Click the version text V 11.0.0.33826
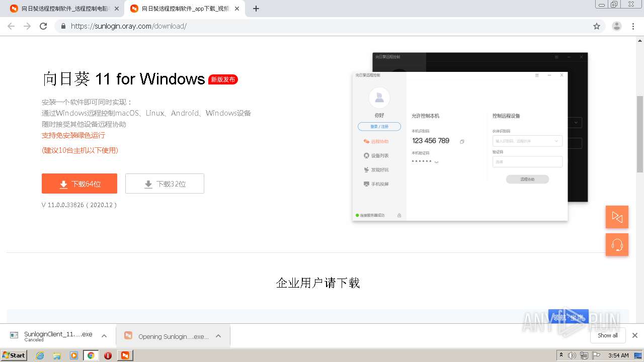 [79, 205]
